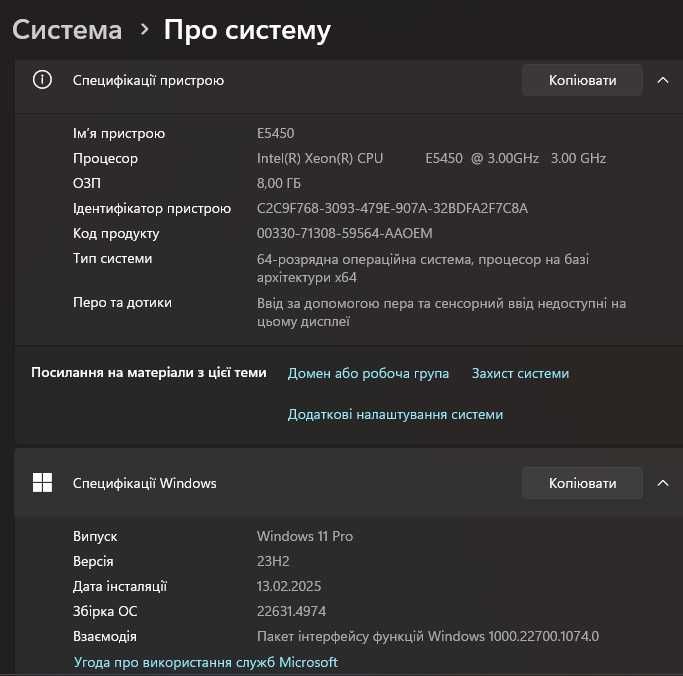Click the Специфікації Windows header text

pyautogui.click(x=145, y=483)
